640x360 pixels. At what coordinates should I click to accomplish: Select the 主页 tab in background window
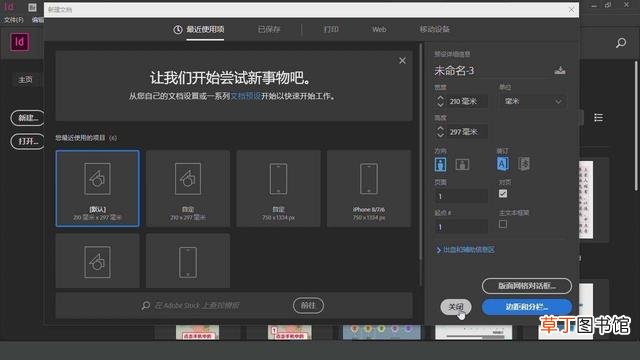(25, 80)
